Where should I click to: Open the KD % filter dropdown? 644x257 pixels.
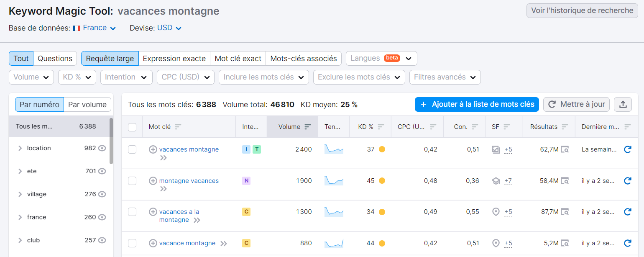pyautogui.click(x=77, y=77)
